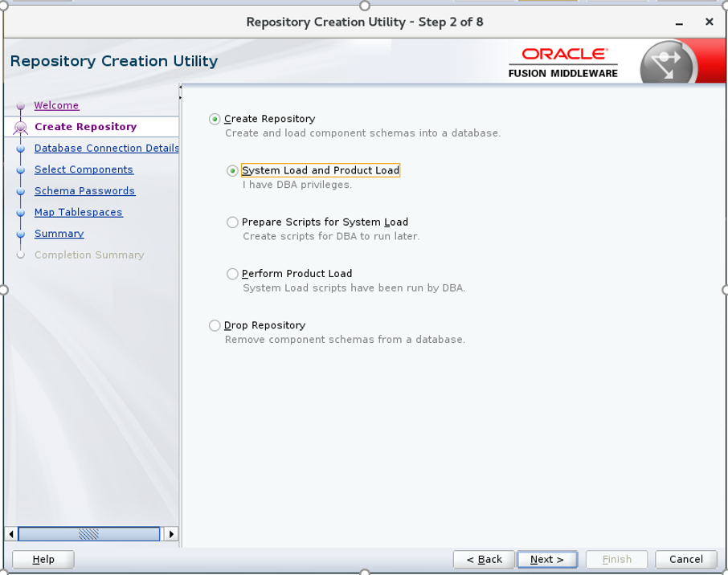Viewport: 728px width, 575px height.
Task: Jump to Select Components step
Action: pyautogui.click(x=84, y=169)
